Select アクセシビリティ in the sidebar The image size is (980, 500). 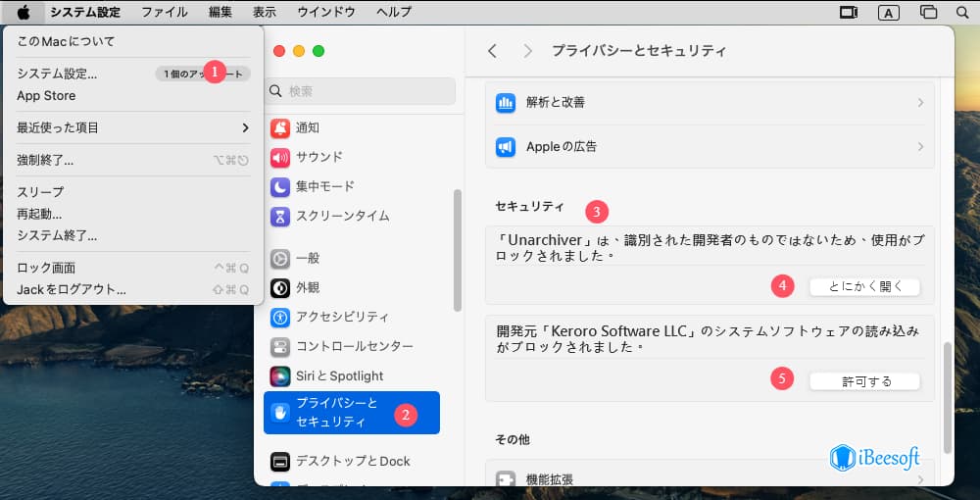342,317
